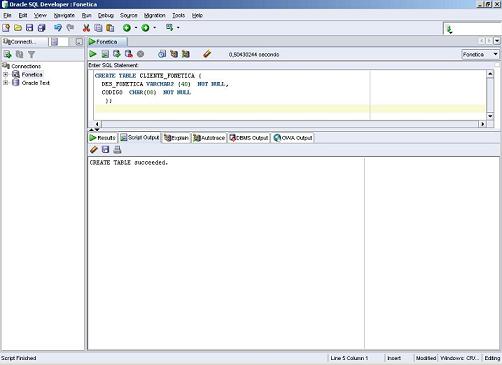Open the Help menu
502x365 pixels.
(197, 15)
